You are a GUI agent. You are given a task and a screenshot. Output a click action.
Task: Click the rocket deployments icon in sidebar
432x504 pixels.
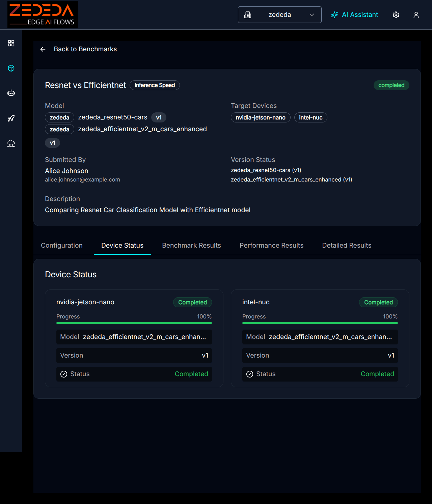tap(11, 118)
